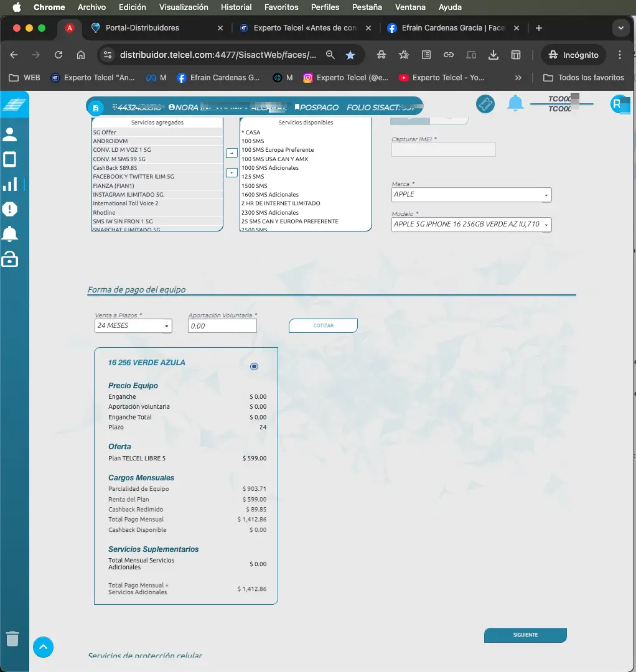Click the Telcel logo in sidebar

pos(14,104)
